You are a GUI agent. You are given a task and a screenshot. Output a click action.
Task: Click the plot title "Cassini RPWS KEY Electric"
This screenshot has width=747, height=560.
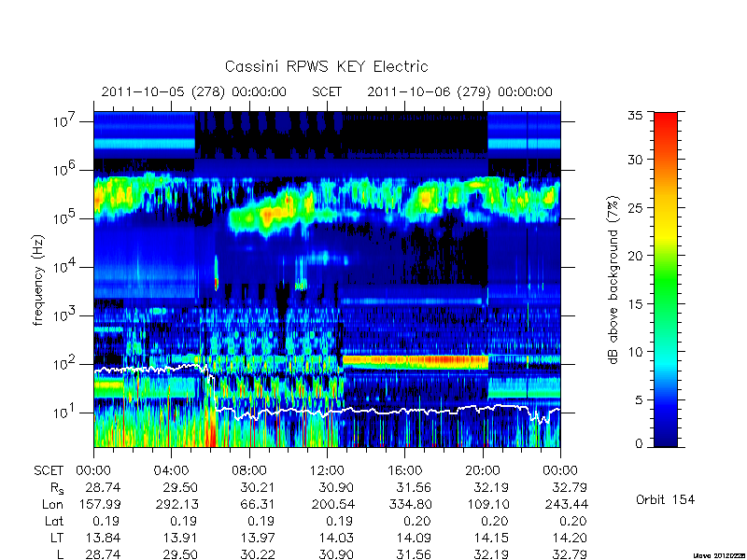pyautogui.click(x=326, y=66)
